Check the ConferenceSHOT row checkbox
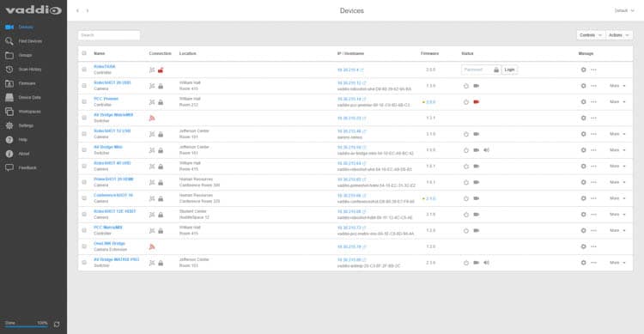The height and width of the screenshot is (334, 644). pos(84,198)
